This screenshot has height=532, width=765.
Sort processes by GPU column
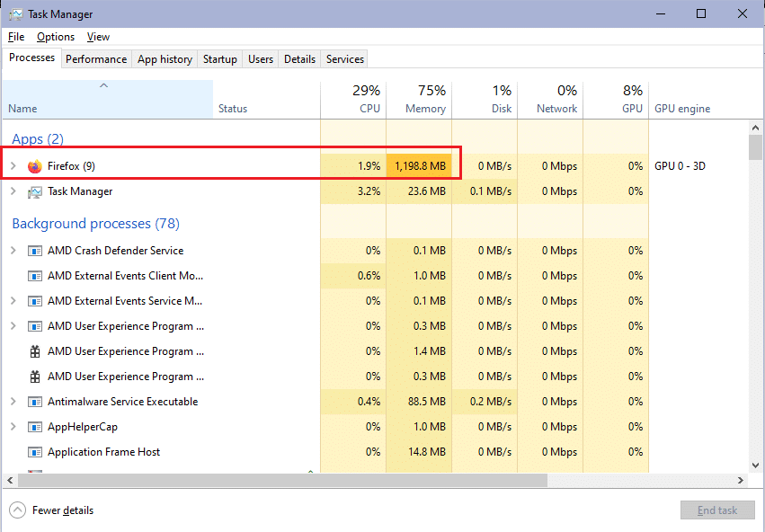pos(616,100)
